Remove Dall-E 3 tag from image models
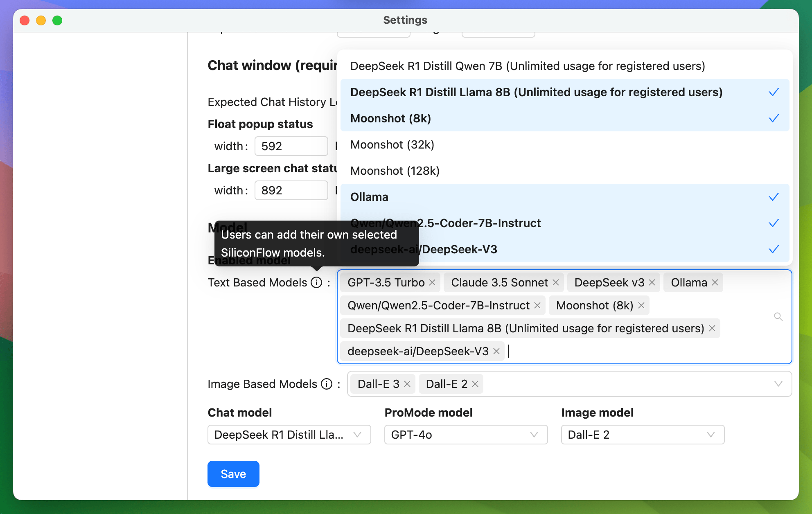 point(407,384)
